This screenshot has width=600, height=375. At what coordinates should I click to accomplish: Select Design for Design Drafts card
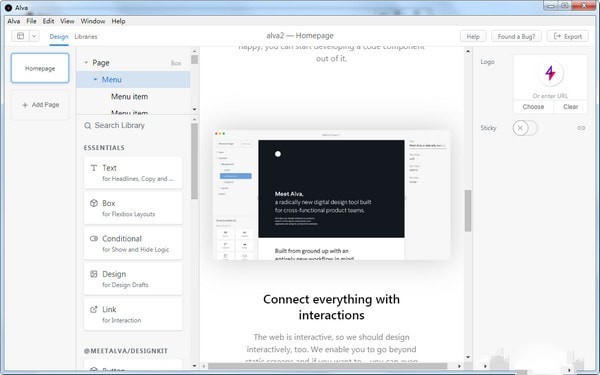click(x=133, y=279)
